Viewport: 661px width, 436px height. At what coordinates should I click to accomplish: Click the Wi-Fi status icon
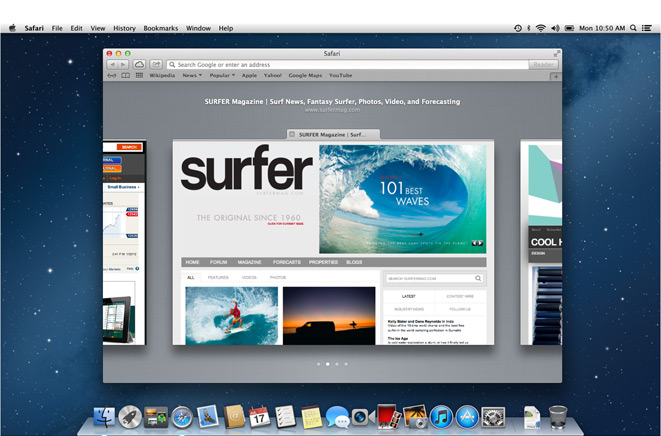[x=541, y=28]
